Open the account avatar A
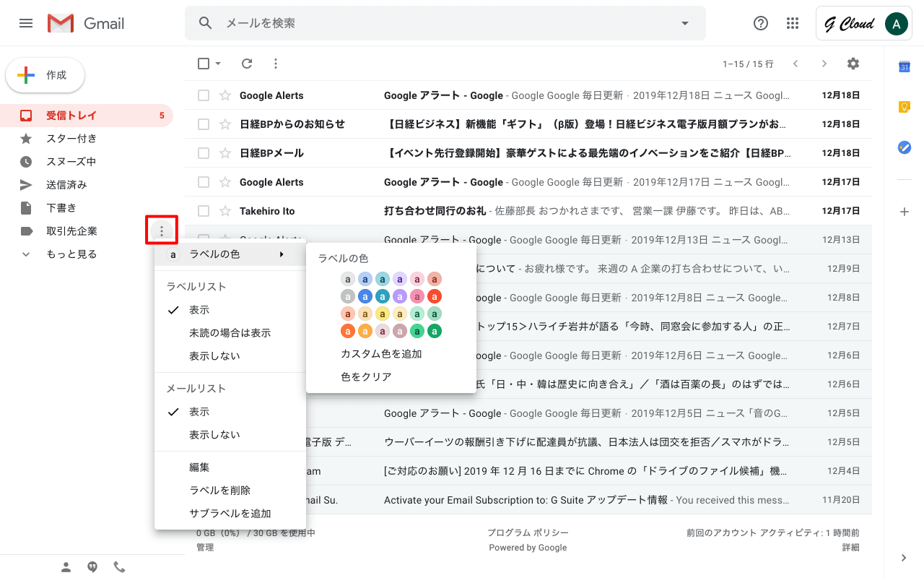The width and height of the screenshot is (924, 578). [896, 24]
